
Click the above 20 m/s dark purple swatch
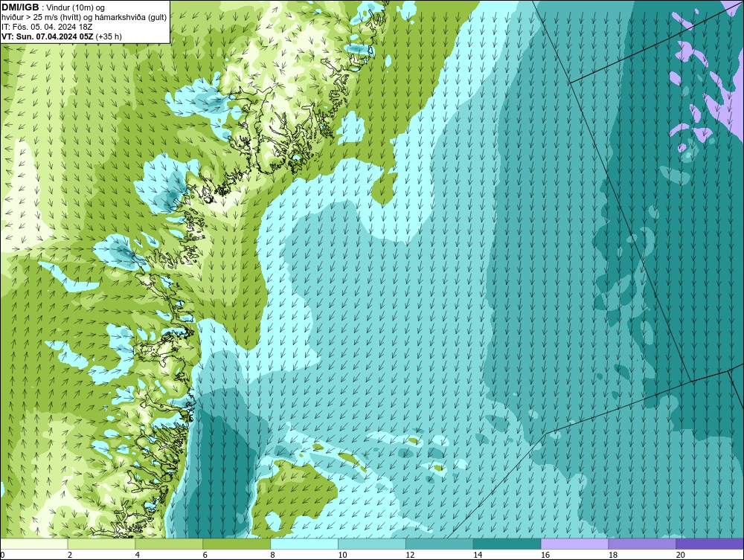tap(710, 544)
